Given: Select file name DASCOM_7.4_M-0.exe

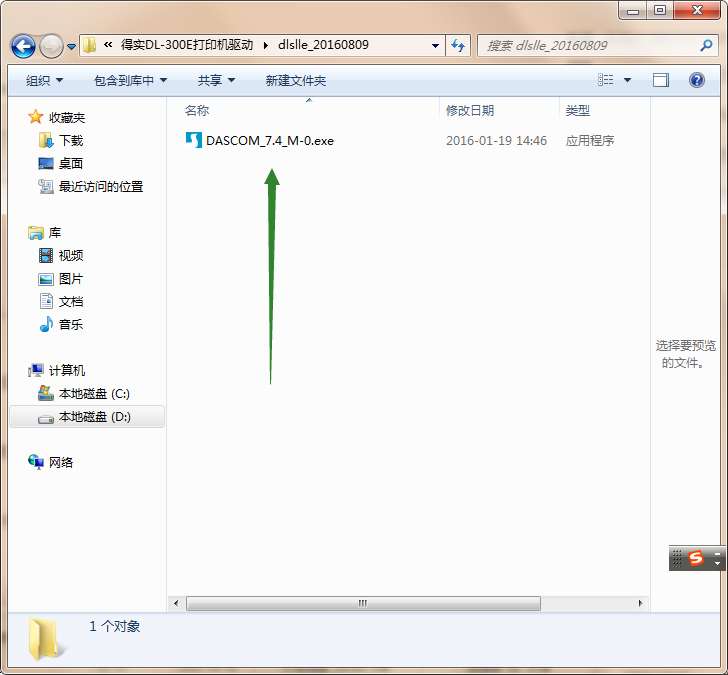Looking at the screenshot, I should [x=270, y=141].
